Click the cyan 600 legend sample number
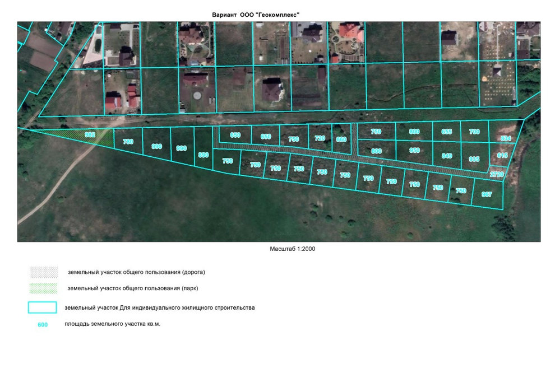Screen dimensions: 555x392 (x=43, y=325)
